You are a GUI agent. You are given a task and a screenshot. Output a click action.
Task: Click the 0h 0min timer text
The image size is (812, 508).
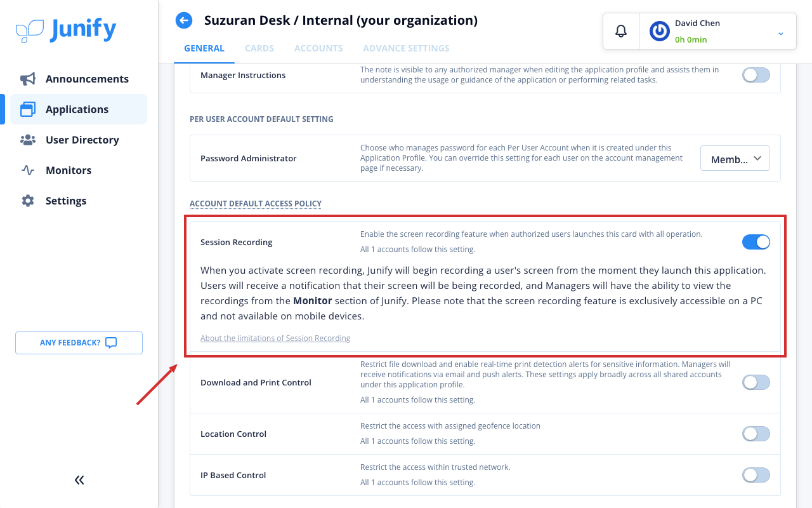691,39
